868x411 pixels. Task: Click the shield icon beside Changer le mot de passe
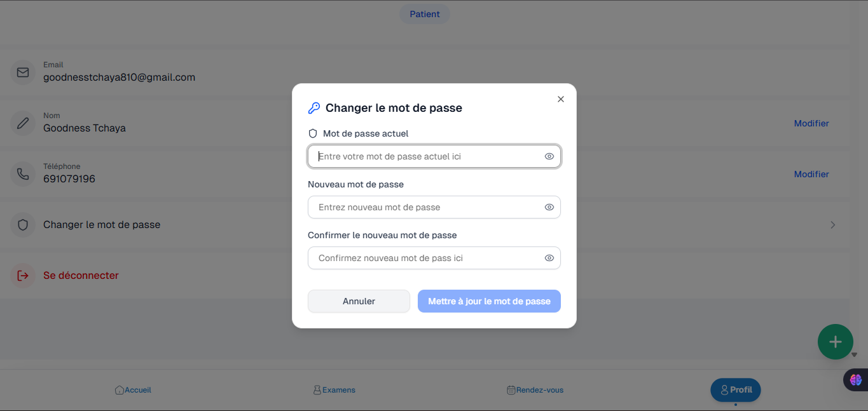click(23, 225)
